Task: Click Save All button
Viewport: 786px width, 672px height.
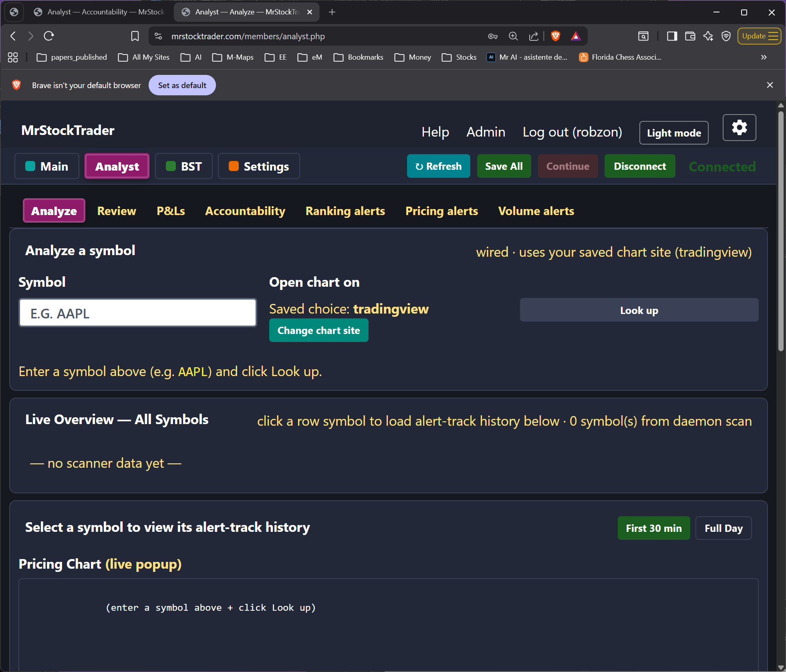Action: [504, 166]
